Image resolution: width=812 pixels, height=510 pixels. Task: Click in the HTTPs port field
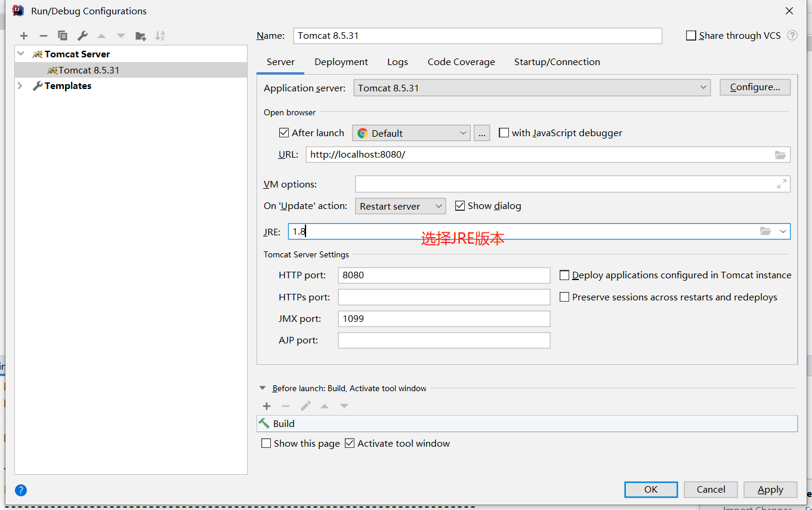click(x=444, y=297)
